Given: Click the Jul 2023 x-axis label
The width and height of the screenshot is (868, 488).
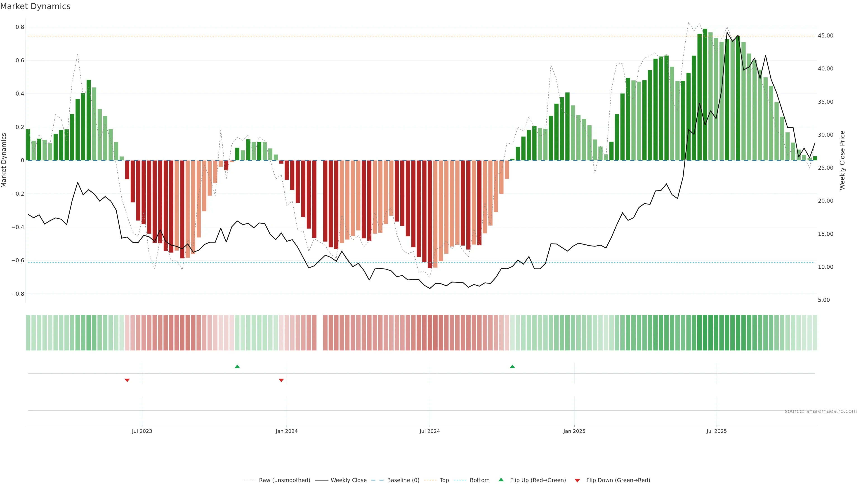Looking at the screenshot, I should tap(142, 431).
